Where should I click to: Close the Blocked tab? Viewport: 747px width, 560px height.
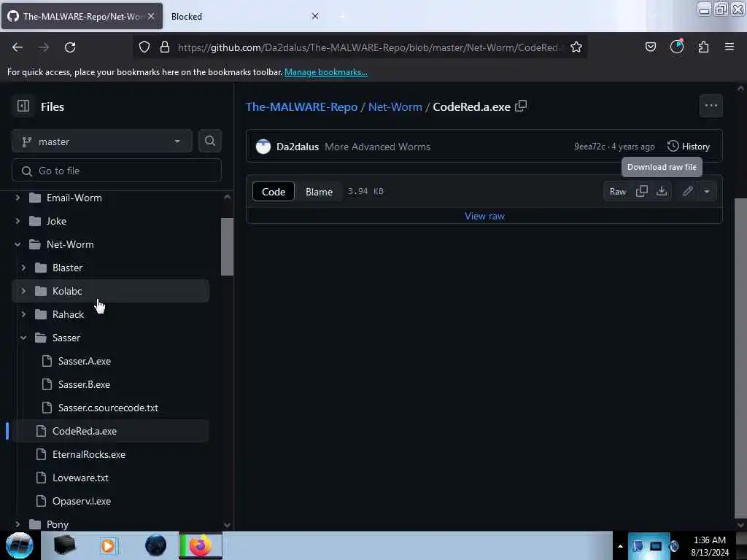click(x=315, y=16)
